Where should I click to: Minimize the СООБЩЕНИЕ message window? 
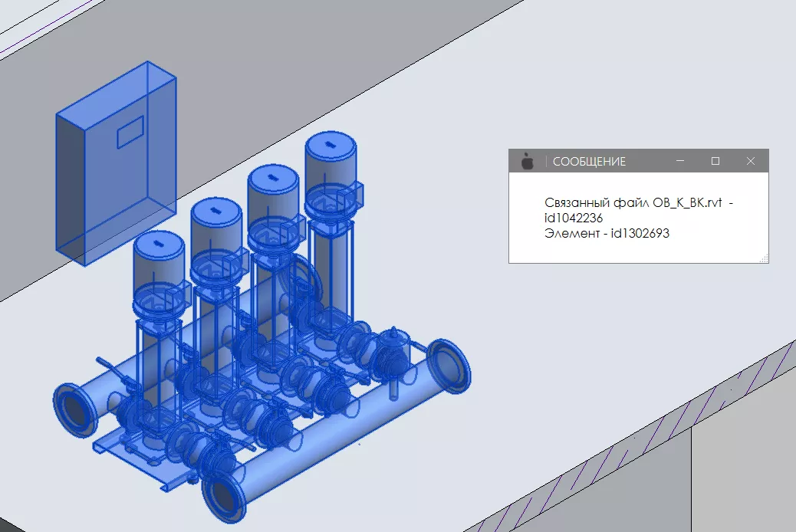(x=680, y=161)
